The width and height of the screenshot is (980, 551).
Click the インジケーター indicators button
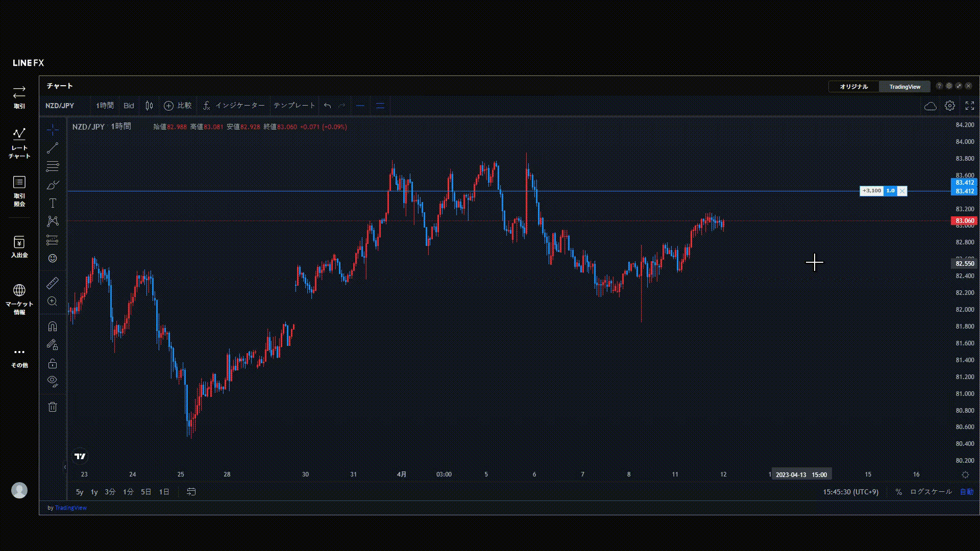point(234,106)
